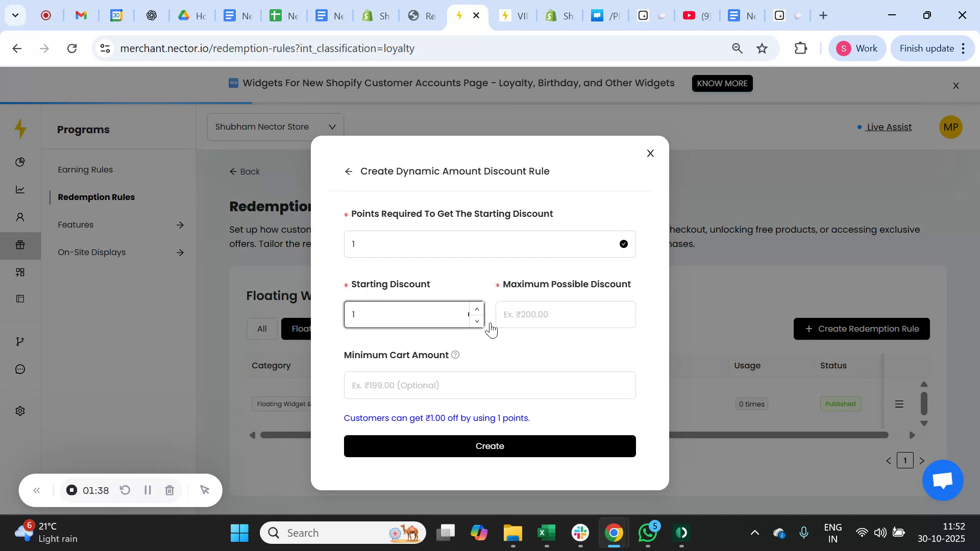This screenshot has height=551, width=980.
Task: Open the Settings gear sidebar icon
Action: 20,411
